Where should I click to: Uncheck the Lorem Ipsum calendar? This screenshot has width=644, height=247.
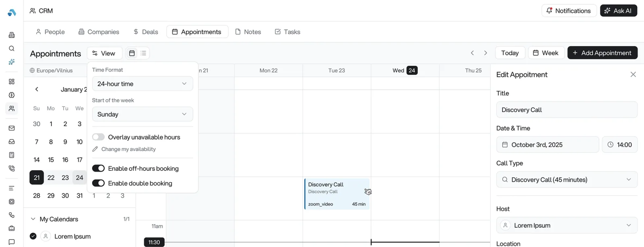tap(33, 236)
